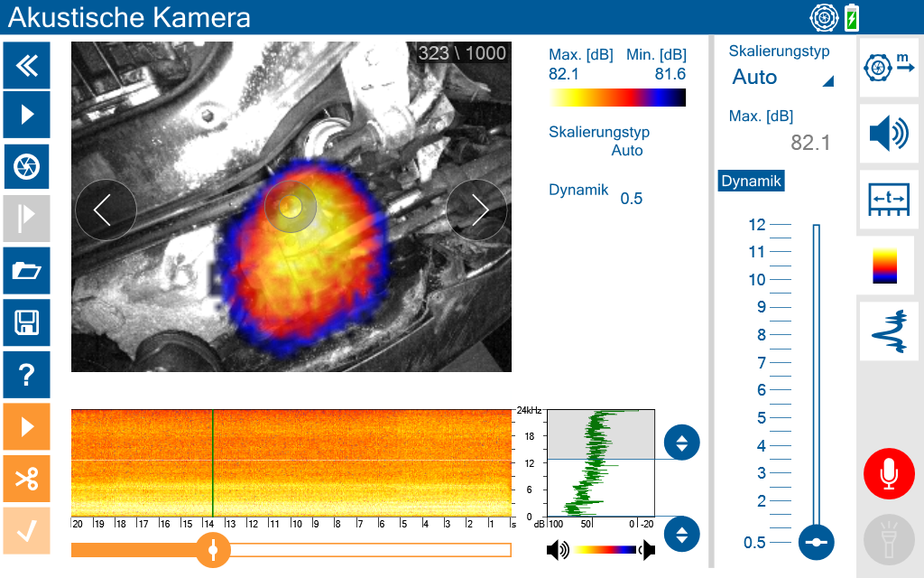The height and width of the screenshot is (578, 924).
Task: Open the Skalierungstyp Auto dropdown
Action: tap(782, 78)
